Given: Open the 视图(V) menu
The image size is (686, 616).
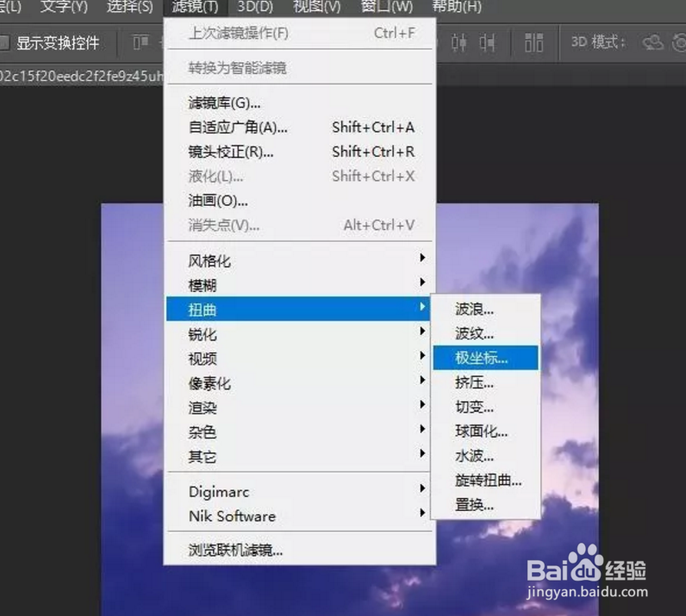Looking at the screenshot, I should pos(317,7).
